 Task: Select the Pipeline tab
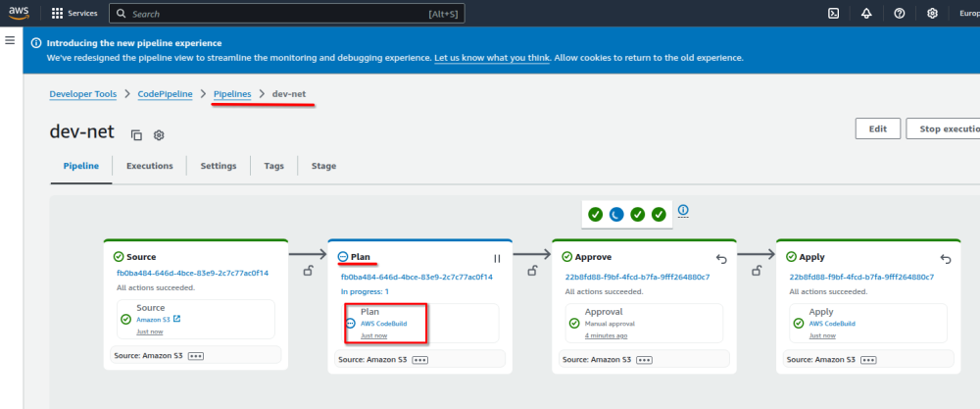[x=81, y=166]
